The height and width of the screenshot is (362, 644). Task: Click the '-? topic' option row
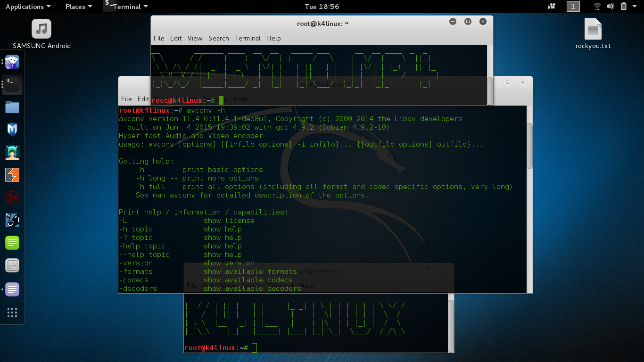click(180, 238)
